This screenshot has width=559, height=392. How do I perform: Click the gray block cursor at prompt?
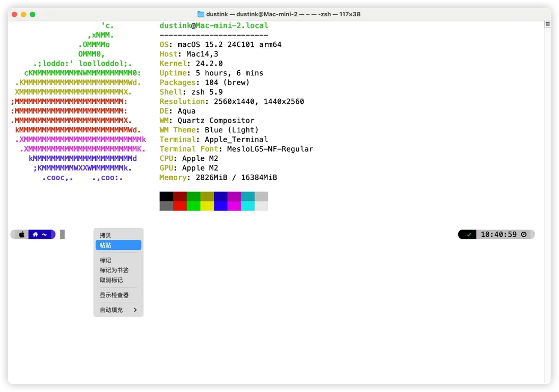[63, 235]
